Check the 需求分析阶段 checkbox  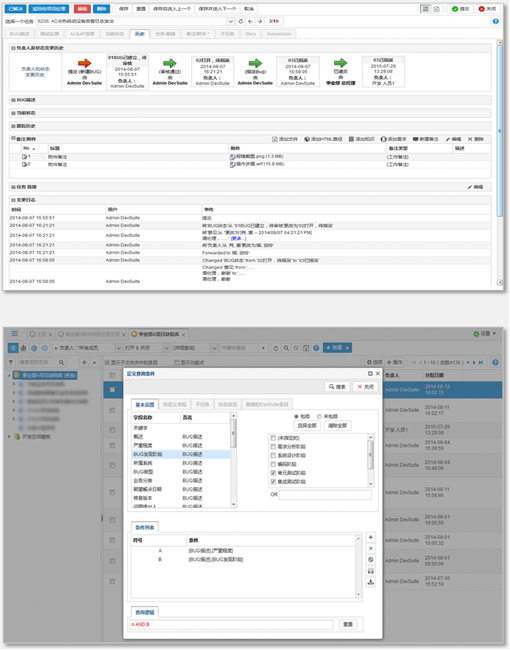(x=273, y=447)
